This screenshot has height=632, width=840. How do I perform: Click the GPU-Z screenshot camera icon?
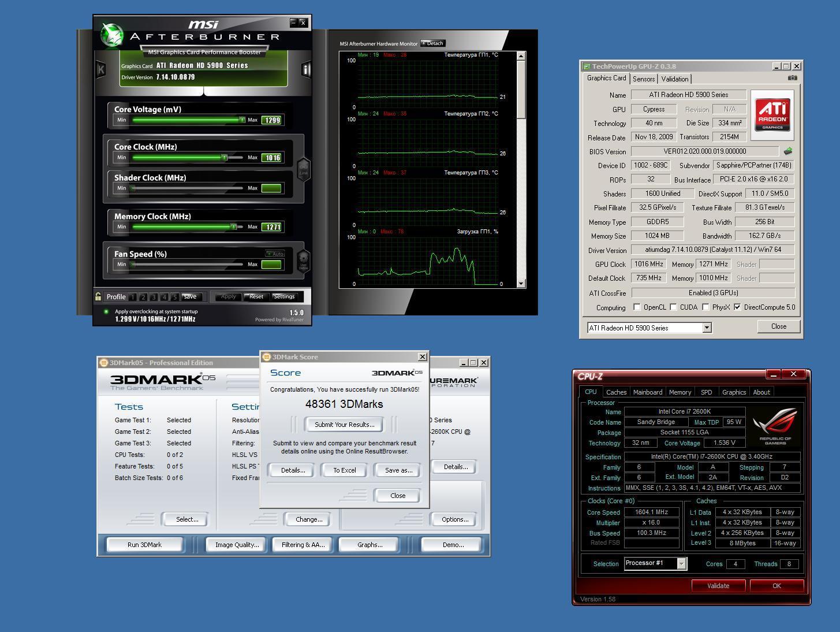pyautogui.click(x=792, y=78)
